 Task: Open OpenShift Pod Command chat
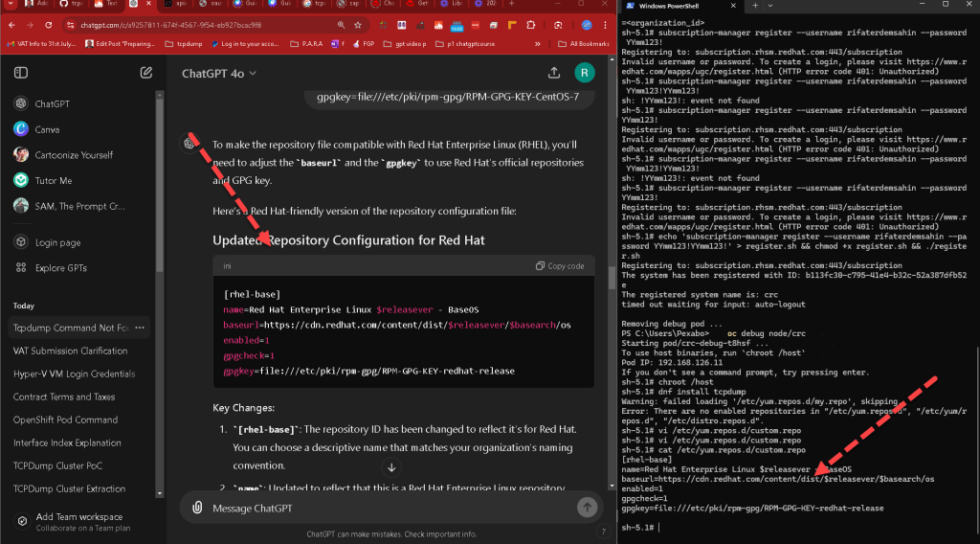pyautogui.click(x=66, y=419)
